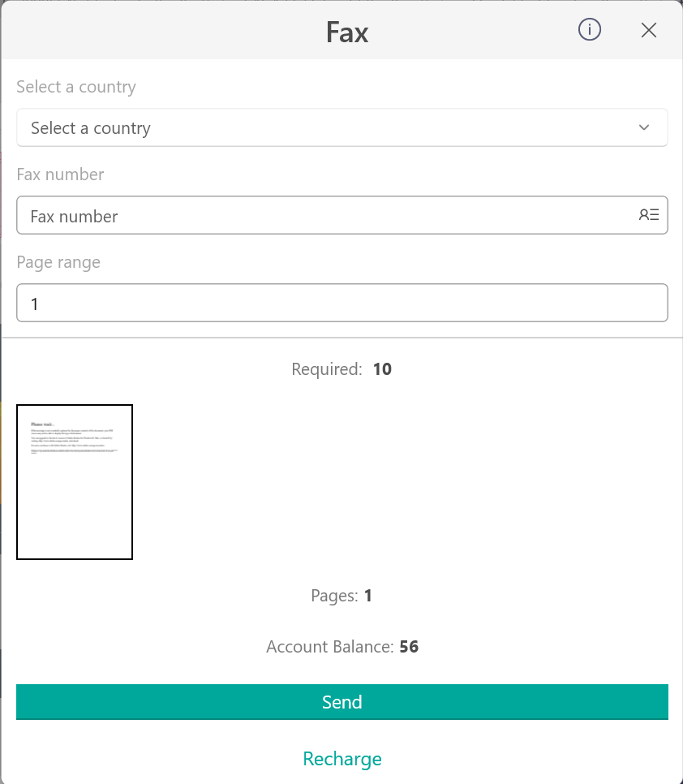Click the gray Fax number label

[60, 174]
